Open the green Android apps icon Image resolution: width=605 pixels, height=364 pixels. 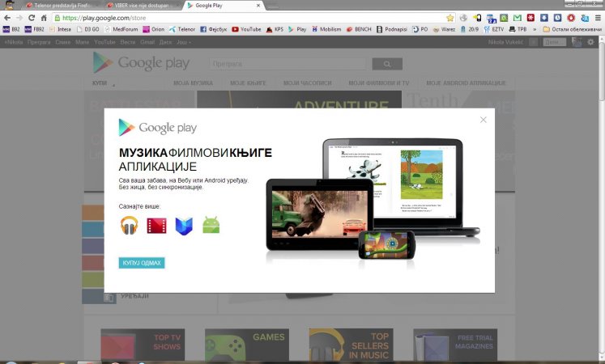click(x=211, y=226)
